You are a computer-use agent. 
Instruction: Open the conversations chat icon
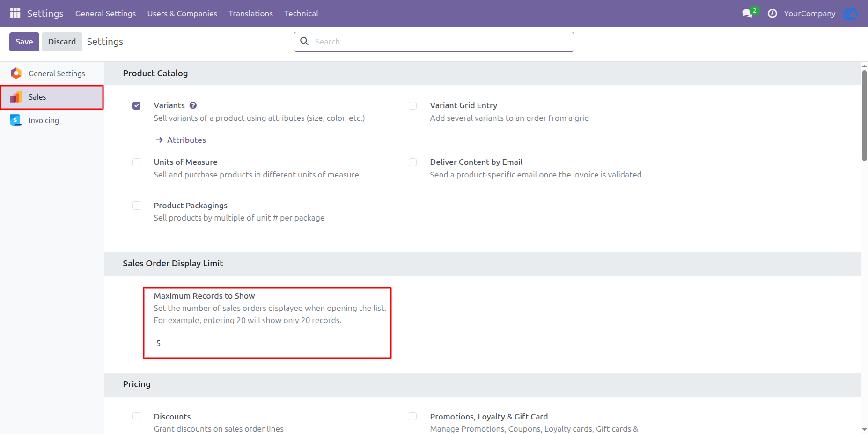click(748, 14)
